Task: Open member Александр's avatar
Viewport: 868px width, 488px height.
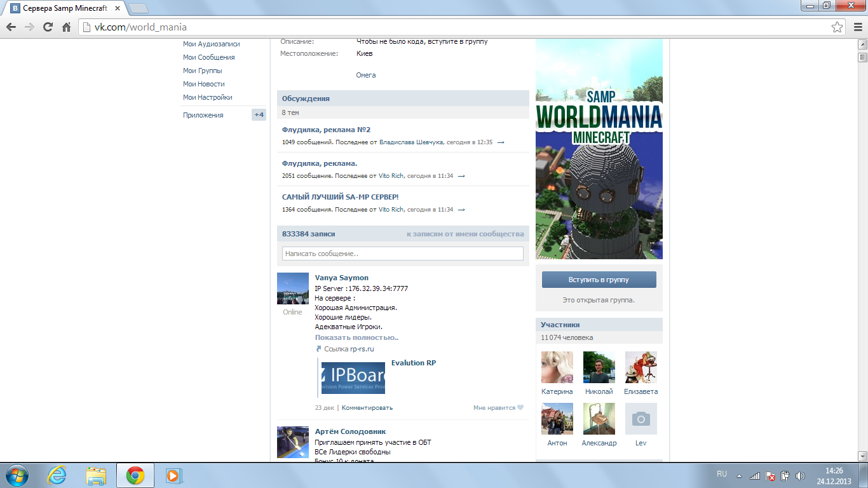Action: 599,419
